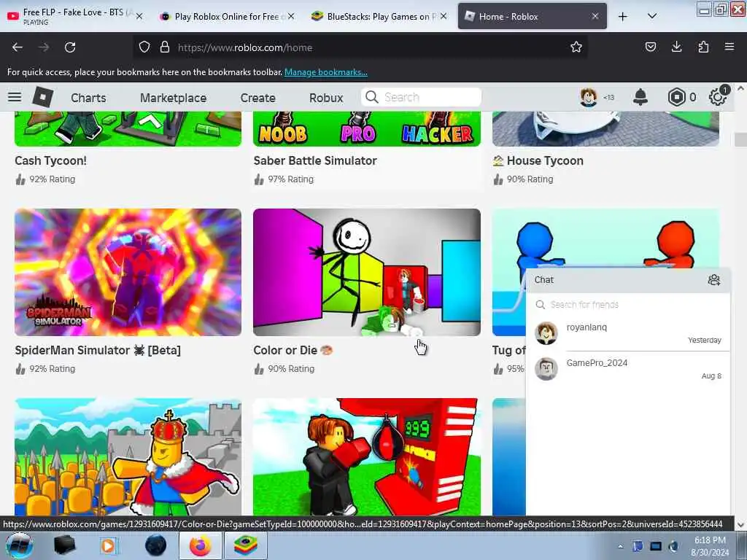Screen dimensions: 747x560
Task: Close the BlueStacks tab
Action: [x=444, y=16]
